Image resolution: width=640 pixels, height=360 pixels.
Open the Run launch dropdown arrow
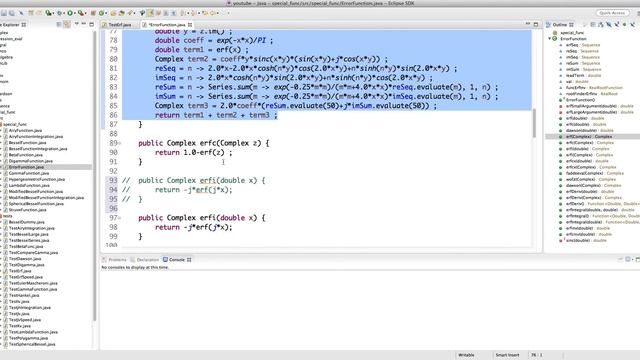(x=75, y=13)
